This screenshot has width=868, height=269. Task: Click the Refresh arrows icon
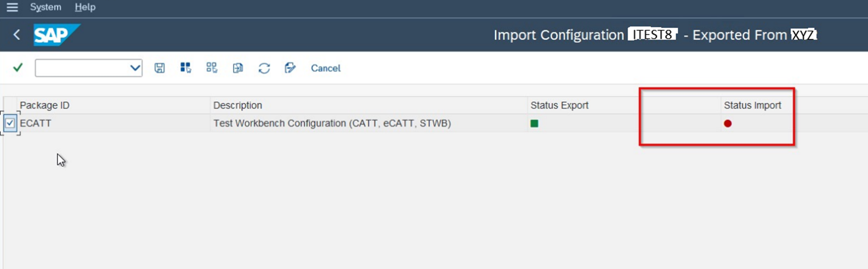point(264,68)
